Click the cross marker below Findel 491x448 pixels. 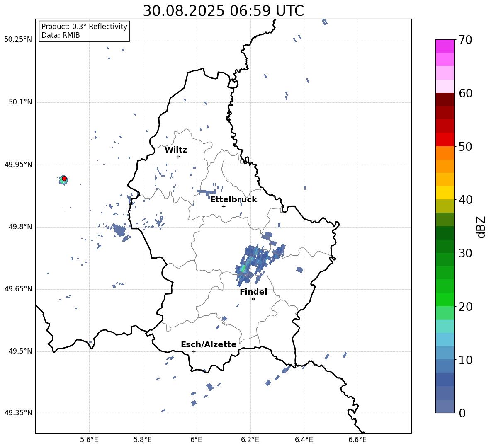click(x=253, y=299)
